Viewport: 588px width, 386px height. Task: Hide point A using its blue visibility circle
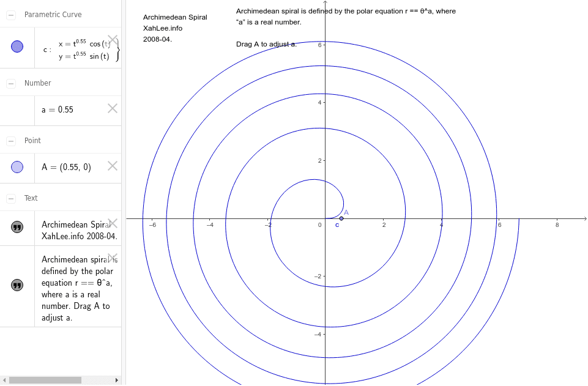17,166
